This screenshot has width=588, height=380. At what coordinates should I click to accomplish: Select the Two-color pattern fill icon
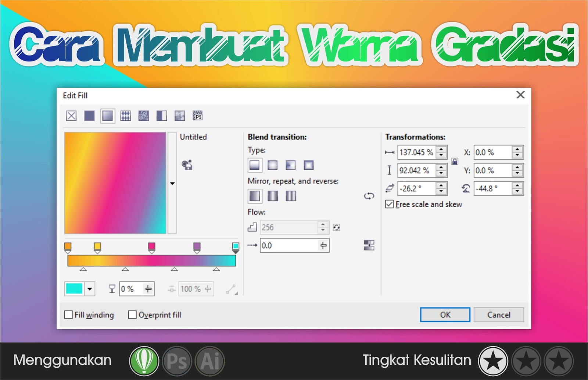point(162,116)
